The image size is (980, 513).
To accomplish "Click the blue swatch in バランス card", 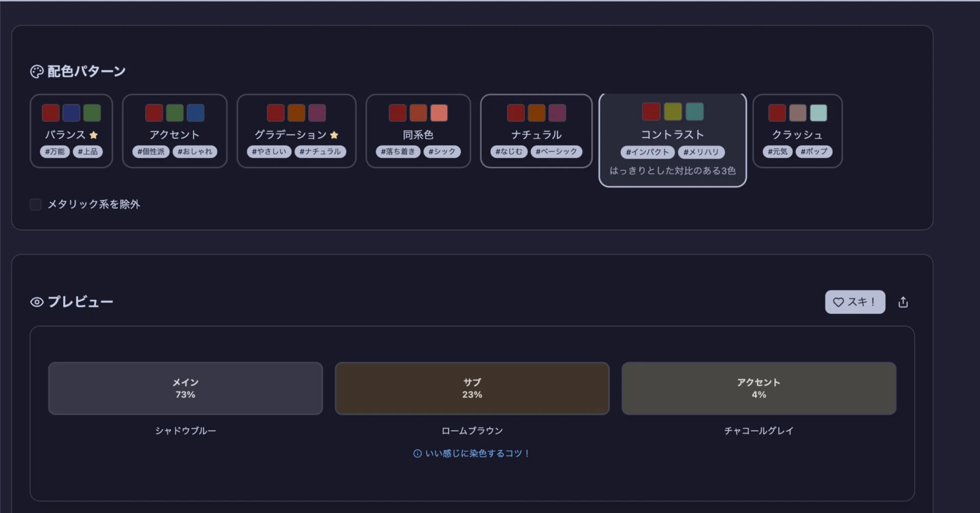I will click(x=71, y=113).
